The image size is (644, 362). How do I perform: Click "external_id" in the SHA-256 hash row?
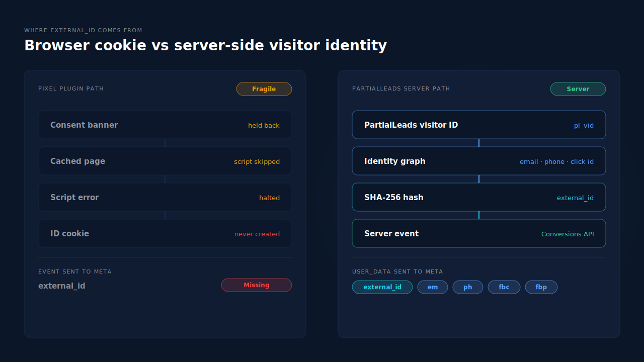tap(575, 198)
